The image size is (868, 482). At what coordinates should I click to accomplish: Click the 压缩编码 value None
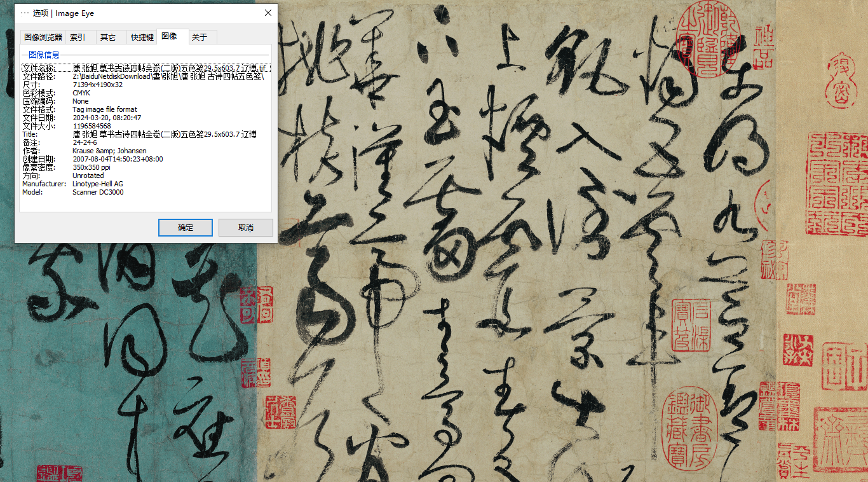(x=81, y=101)
